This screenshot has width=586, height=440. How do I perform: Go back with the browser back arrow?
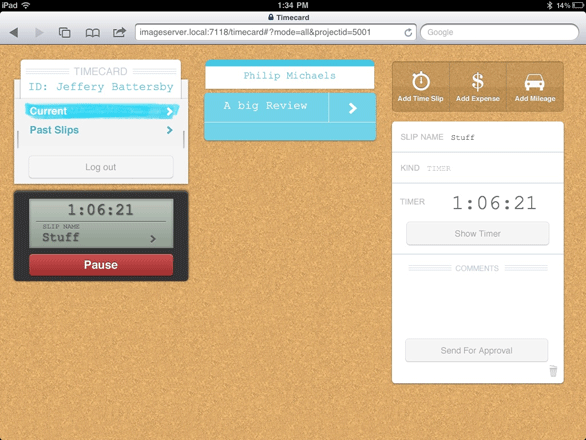(x=14, y=33)
